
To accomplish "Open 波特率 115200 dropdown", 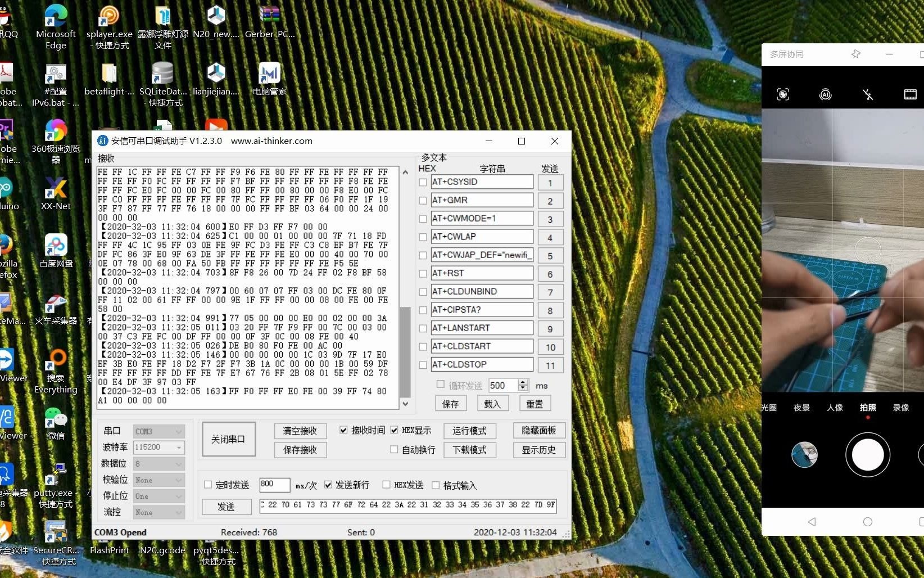I will (x=159, y=447).
